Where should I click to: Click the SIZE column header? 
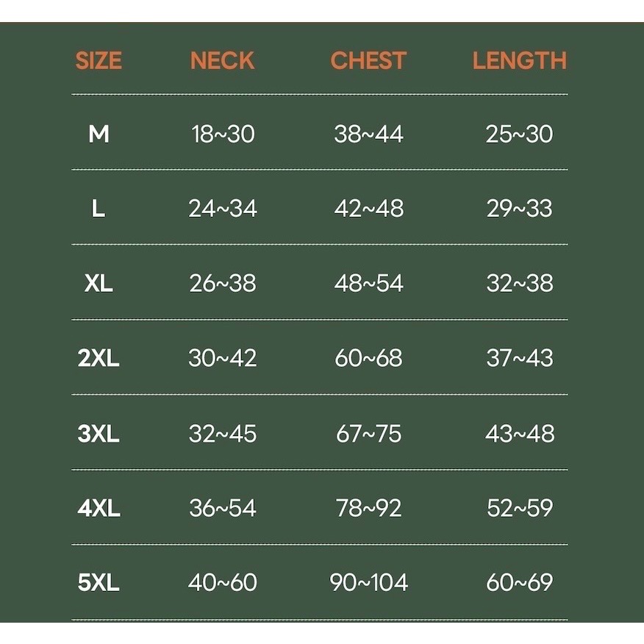click(x=99, y=60)
